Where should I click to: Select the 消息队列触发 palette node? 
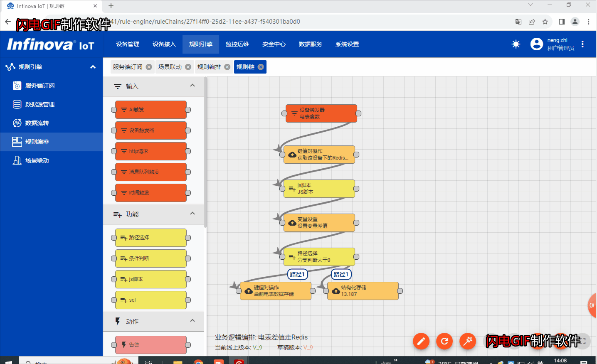tap(151, 172)
